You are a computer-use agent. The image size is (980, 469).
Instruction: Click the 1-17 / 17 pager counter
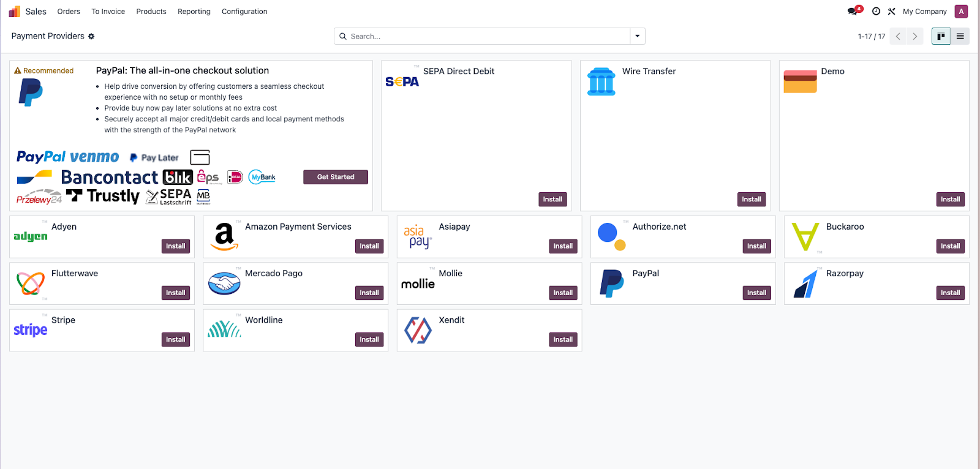point(871,37)
